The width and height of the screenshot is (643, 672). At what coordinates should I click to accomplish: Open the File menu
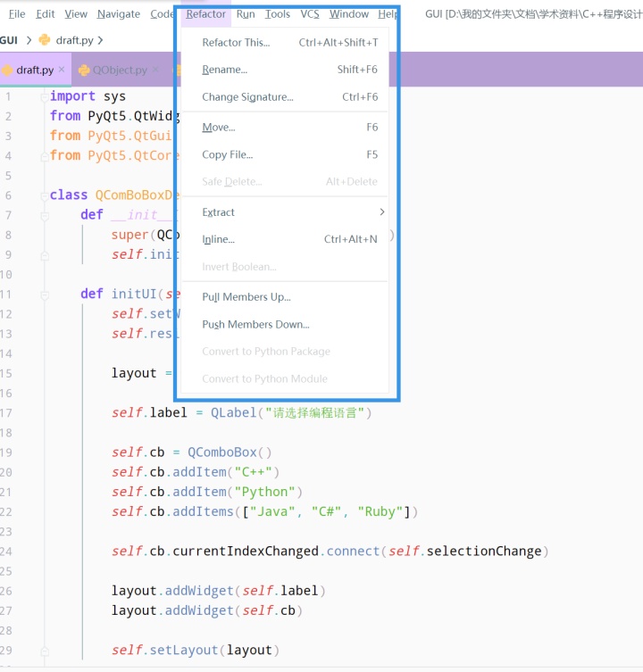point(17,14)
